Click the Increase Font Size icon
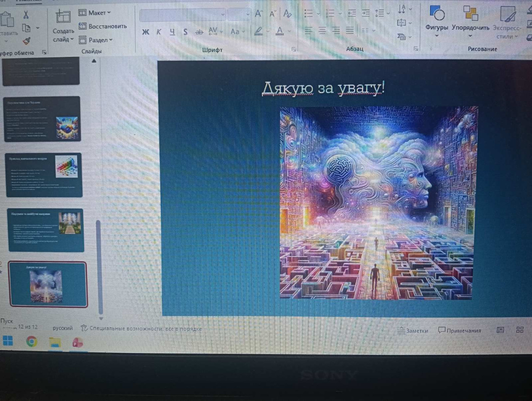This screenshot has height=401, width=532. [x=259, y=14]
